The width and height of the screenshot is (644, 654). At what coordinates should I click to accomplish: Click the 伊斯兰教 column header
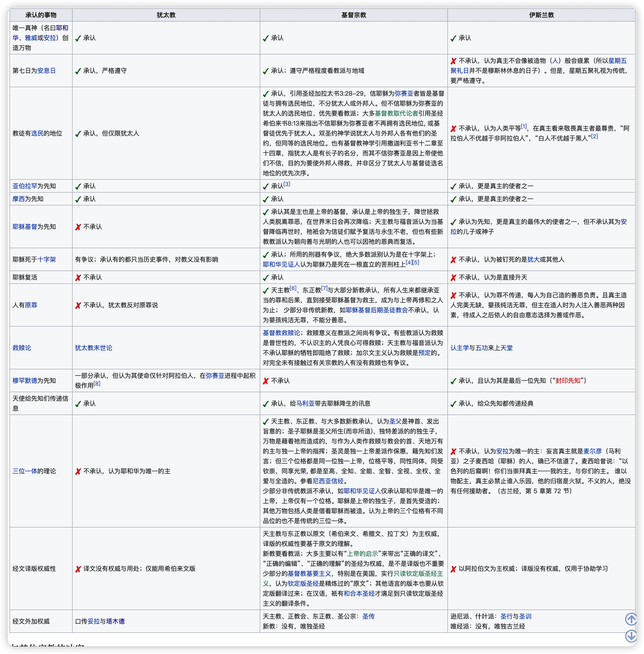pos(542,15)
